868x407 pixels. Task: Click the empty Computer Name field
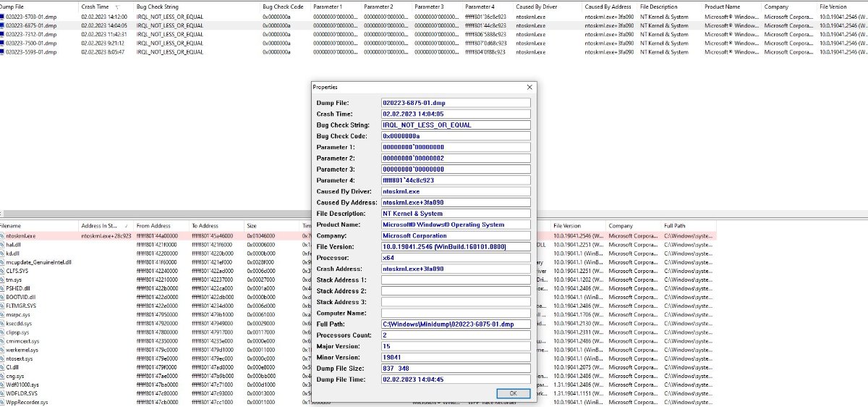[x=456, y=313]
